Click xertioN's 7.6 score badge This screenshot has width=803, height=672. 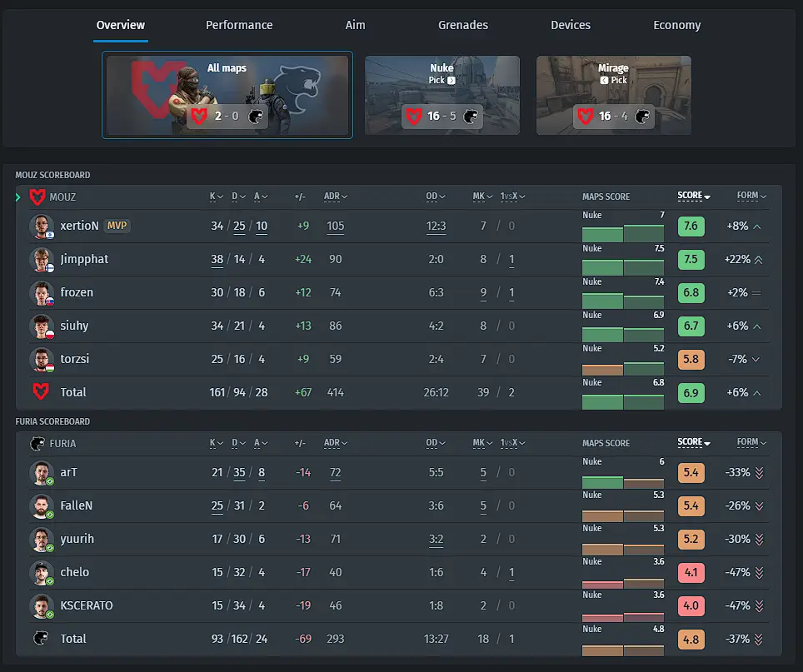(x=691, y=226)
